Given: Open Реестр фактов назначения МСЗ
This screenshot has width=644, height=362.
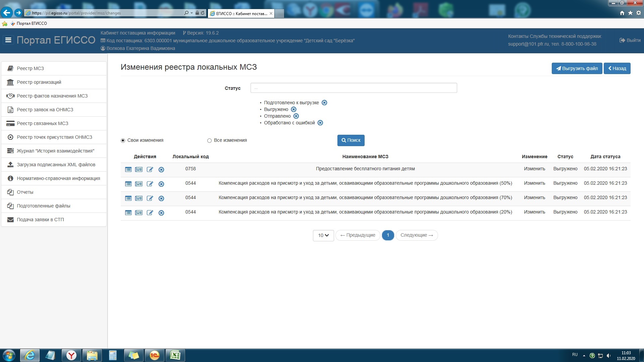Looking at the screenshot, I should pos(54,96).
